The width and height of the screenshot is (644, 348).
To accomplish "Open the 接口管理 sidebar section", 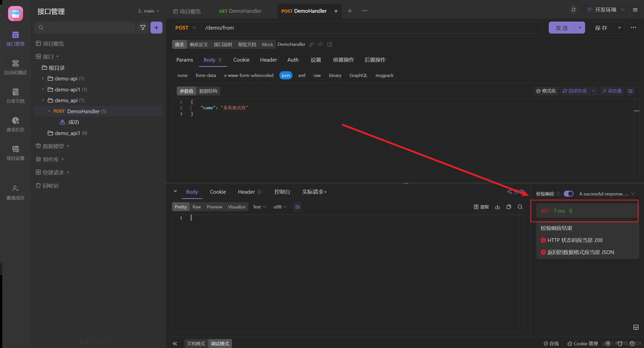I will pyautogui.click(x=15, y=39).
